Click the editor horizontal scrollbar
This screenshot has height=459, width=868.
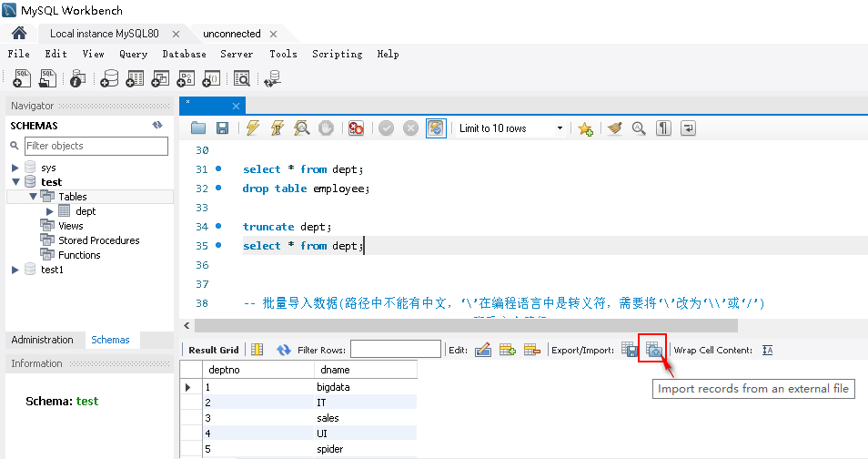466,325
